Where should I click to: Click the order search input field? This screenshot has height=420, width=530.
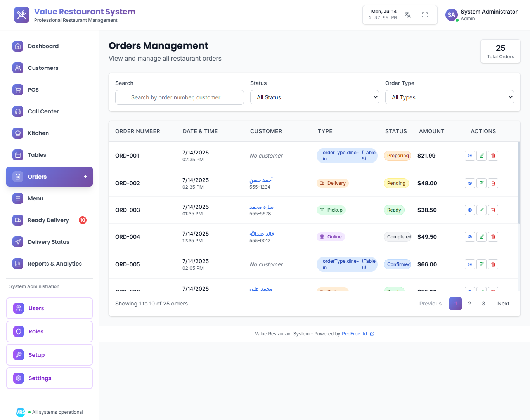(x=180, y=97)
